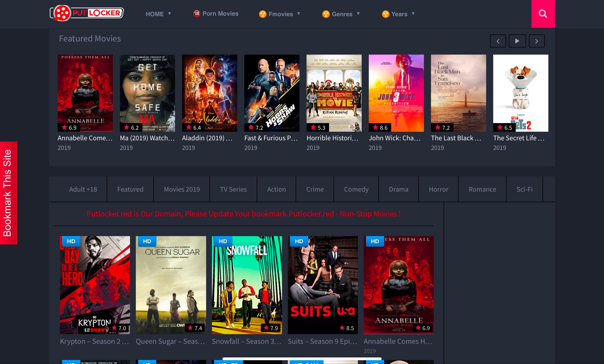Open 'Suits – Season 9 Epi…' title link
Screen dimensions: 604x364
tap(322, 341)
